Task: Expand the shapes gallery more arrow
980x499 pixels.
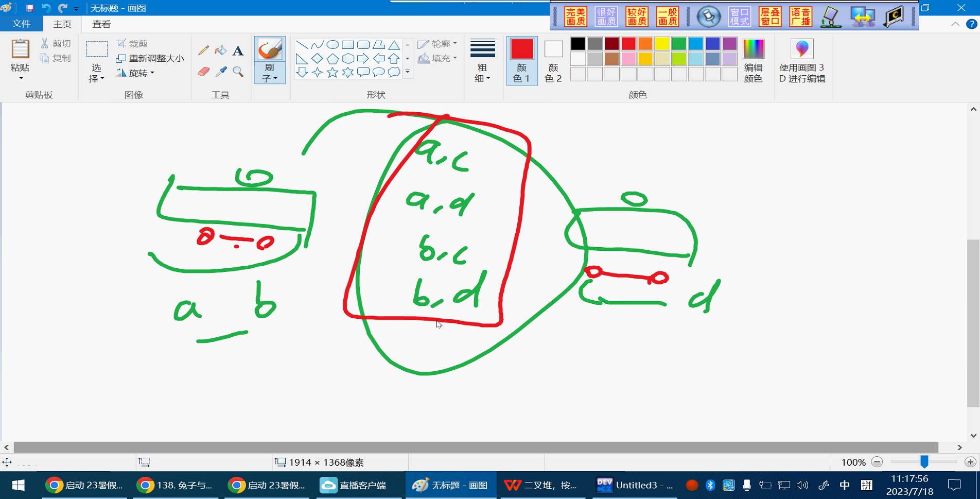Action: 408,72
